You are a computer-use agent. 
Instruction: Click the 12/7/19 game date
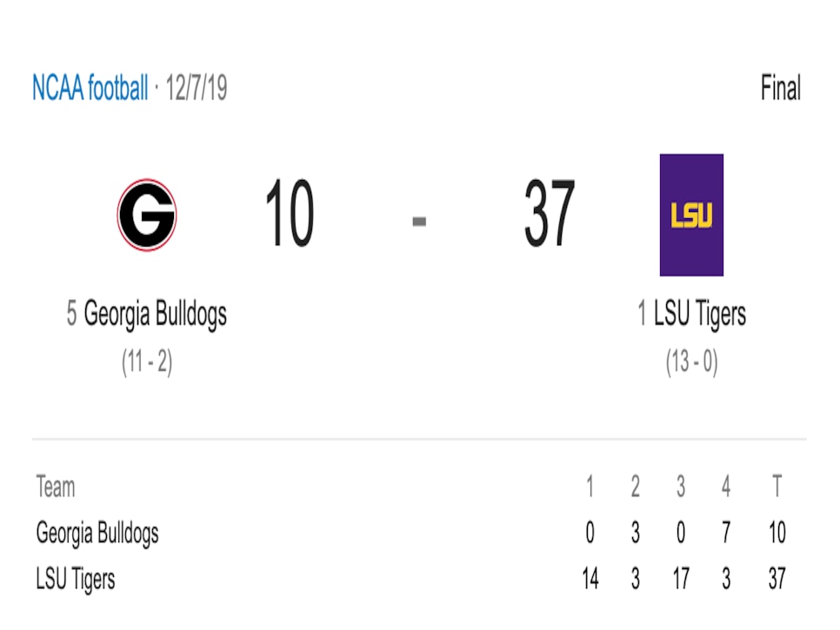[x=197, y=88]
